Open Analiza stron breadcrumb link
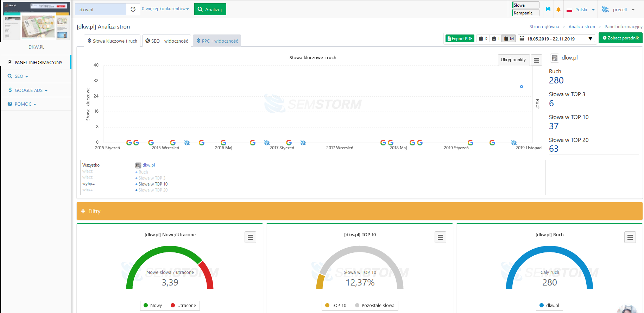 click(582, 27)
